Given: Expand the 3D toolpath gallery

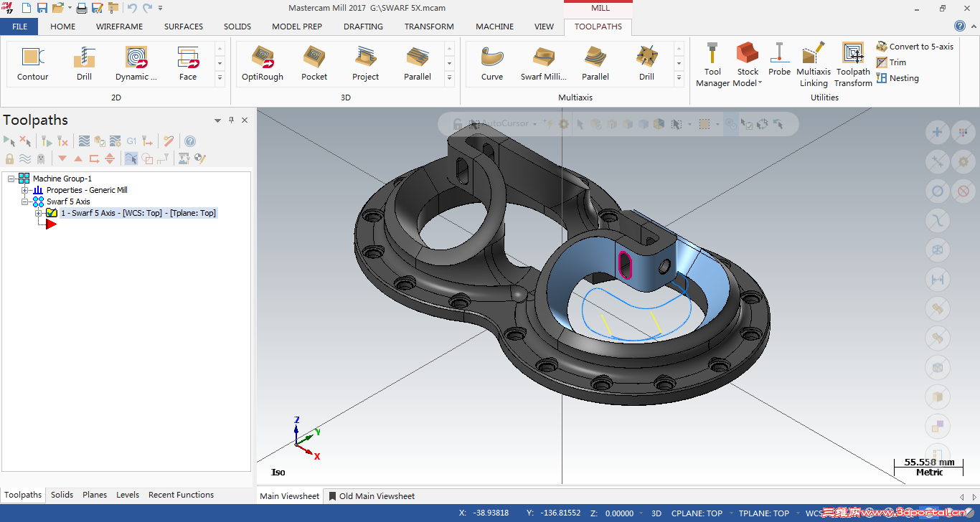Looking at the screenshot, I should [449, 77].
